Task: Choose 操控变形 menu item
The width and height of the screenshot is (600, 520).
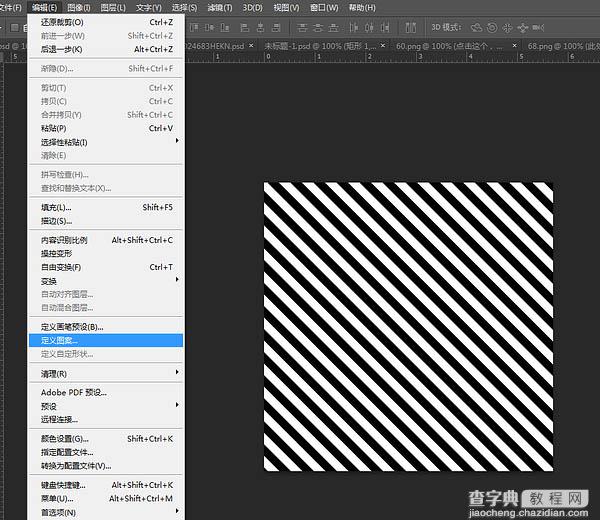Action: click(x=106, y=253)
